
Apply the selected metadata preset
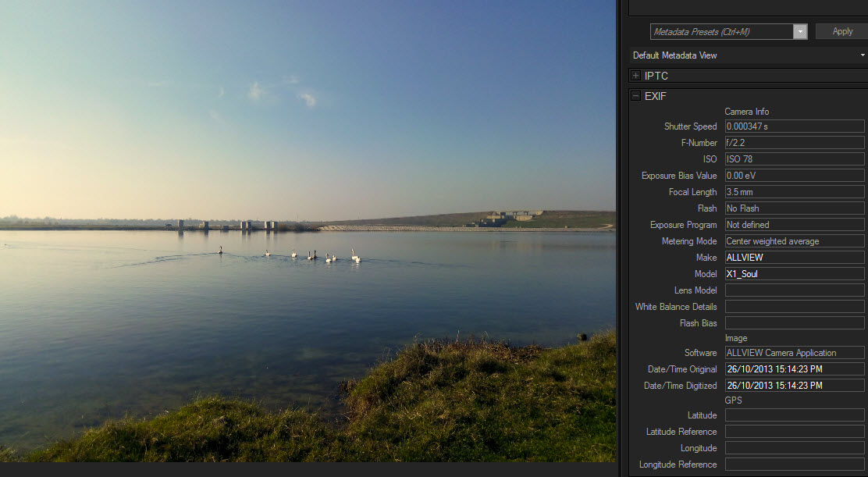point(842,31)
